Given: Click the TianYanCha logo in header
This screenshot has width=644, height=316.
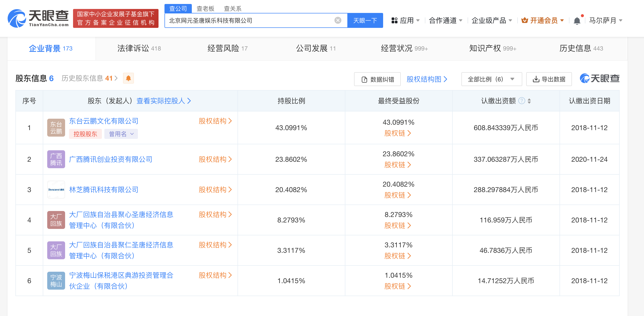Looking at the screenshot, I should tap(38, 18).
